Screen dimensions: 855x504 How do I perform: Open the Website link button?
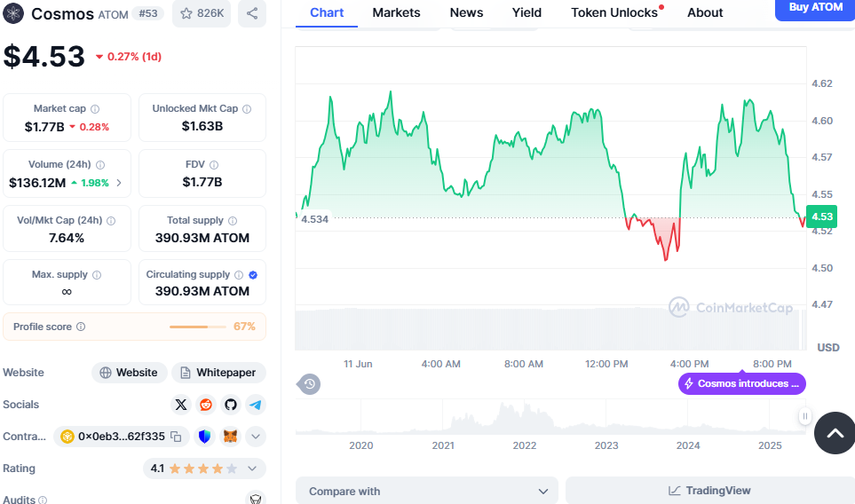[x=130, y=373]
